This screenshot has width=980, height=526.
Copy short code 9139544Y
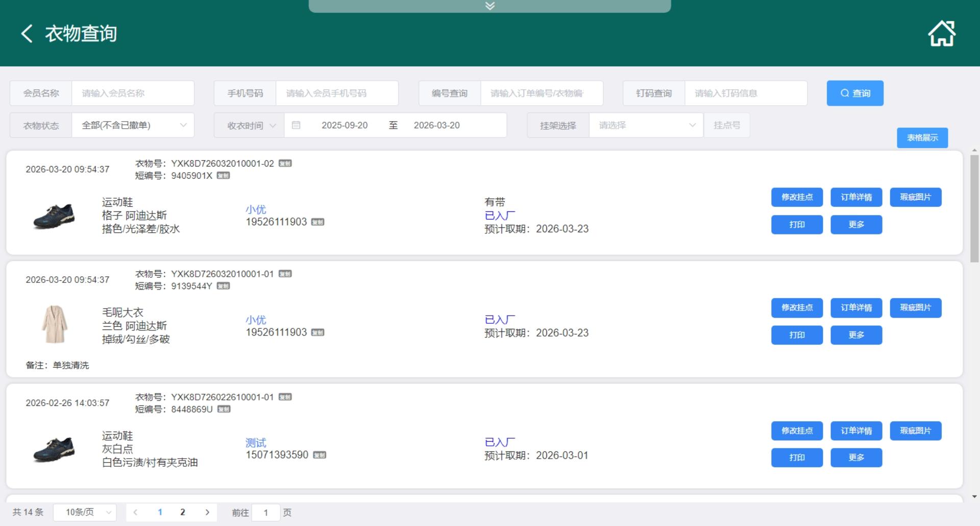[x=223, y=286]
